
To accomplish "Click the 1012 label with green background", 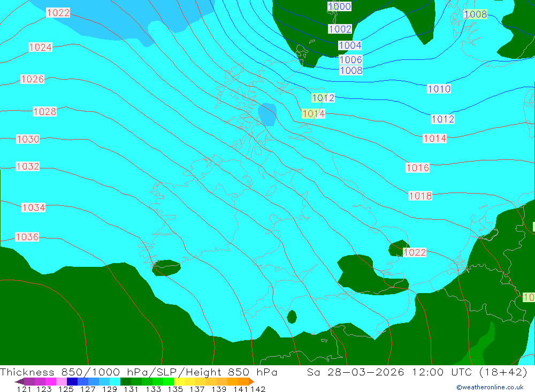I will click(323, 98).
